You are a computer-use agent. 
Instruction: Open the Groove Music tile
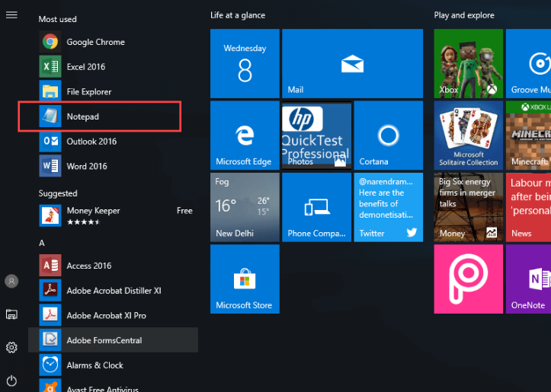528,63
